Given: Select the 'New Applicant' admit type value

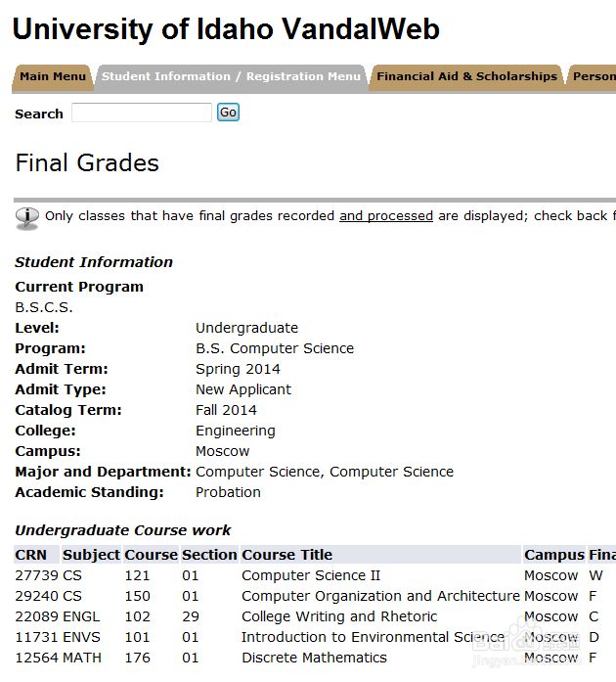Looking at the screenshot, I should 243,389.
